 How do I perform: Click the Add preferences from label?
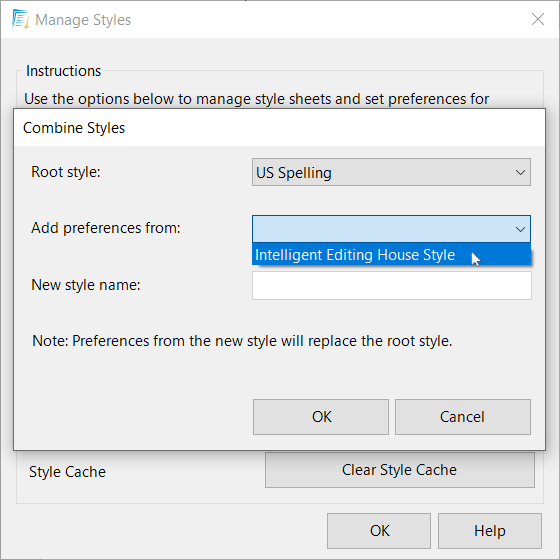point(106,228)
